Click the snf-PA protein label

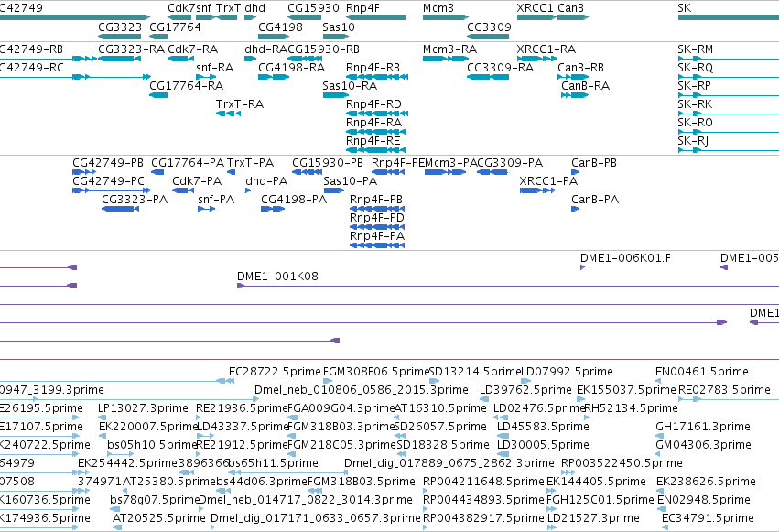216,200
